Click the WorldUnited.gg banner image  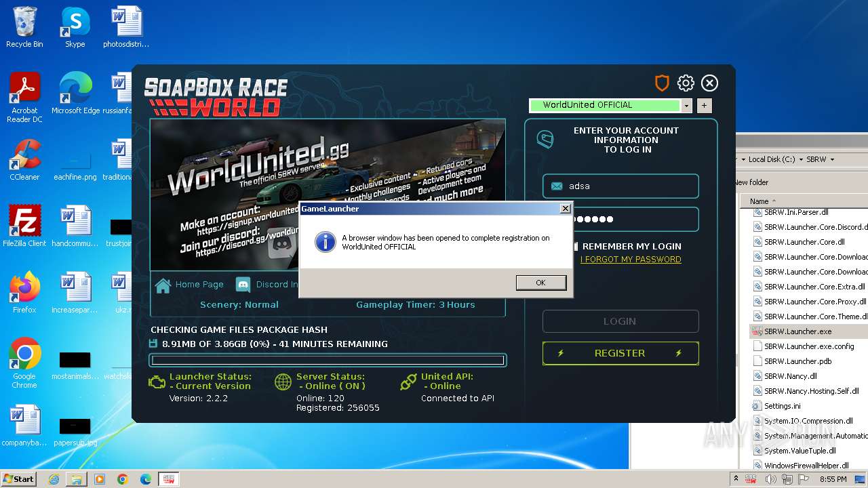click(328, 195)
